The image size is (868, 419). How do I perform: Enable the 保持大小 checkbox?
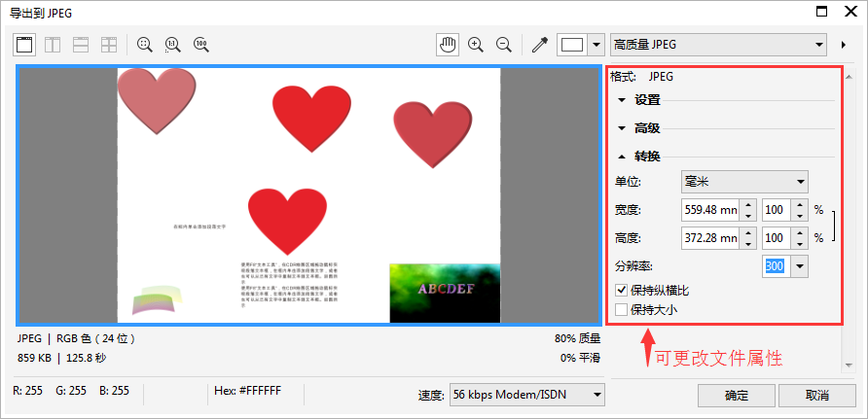(x=622, y=310)
